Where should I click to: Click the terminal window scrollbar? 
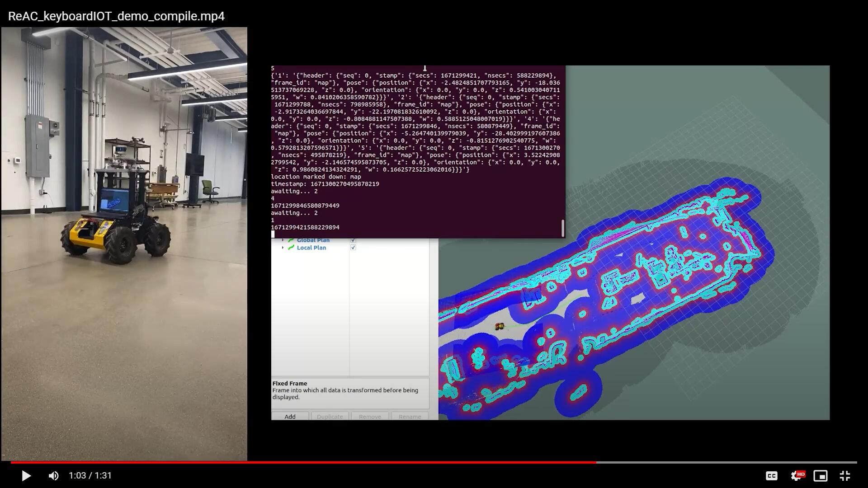coord(562,228)
